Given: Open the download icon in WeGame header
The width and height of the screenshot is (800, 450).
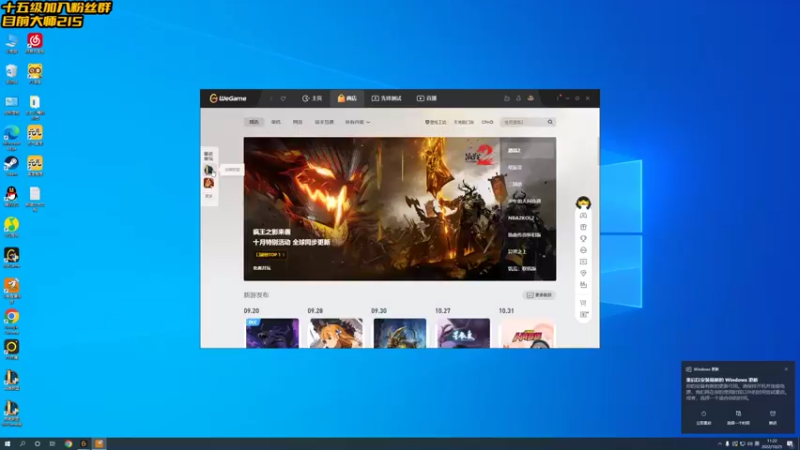Looking at the screenshot, I should tap(518, 98).
